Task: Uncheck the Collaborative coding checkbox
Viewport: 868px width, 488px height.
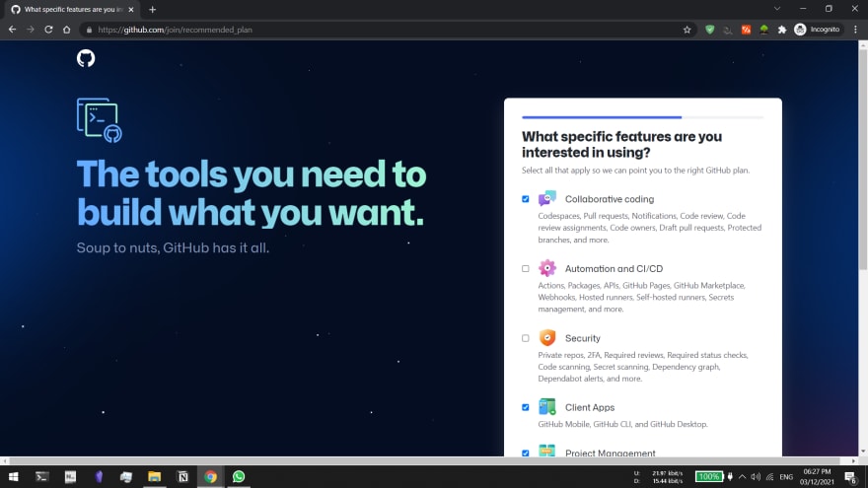Action: (x=526, y=199)
